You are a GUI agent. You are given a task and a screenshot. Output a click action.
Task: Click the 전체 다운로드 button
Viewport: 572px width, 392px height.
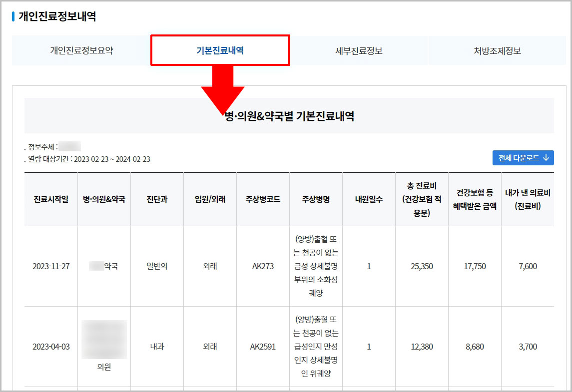(523, 157)
